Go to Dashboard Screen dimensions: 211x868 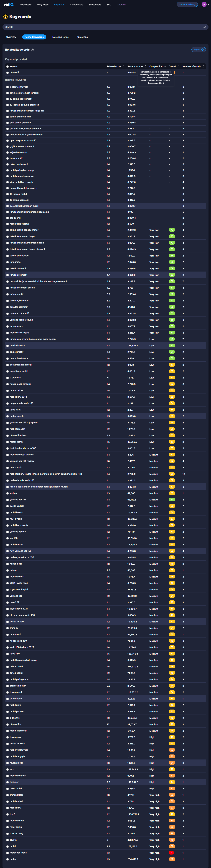coord(26,5)
